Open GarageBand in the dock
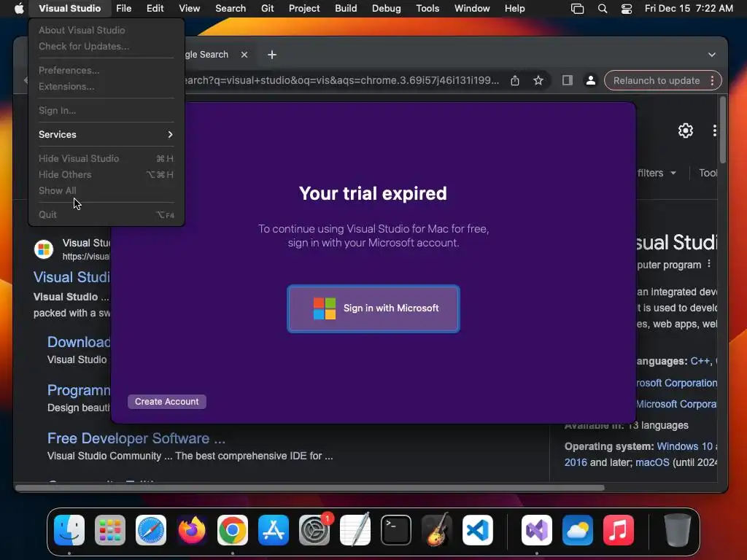 437,529
